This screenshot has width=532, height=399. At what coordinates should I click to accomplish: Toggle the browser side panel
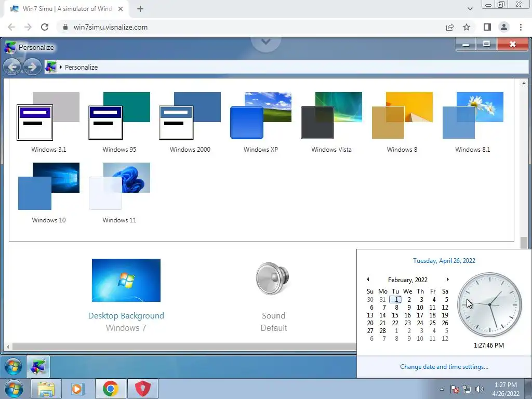[487, 27]
